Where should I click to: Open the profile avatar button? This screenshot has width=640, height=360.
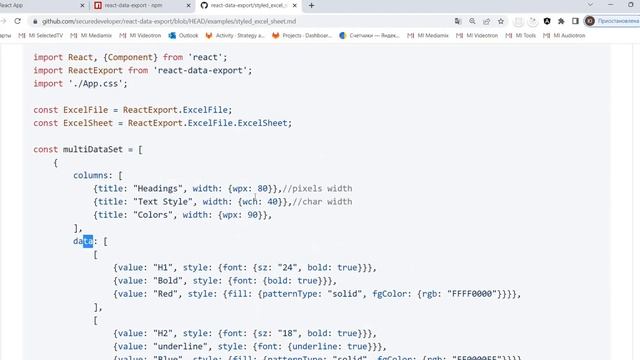point(590,21)
